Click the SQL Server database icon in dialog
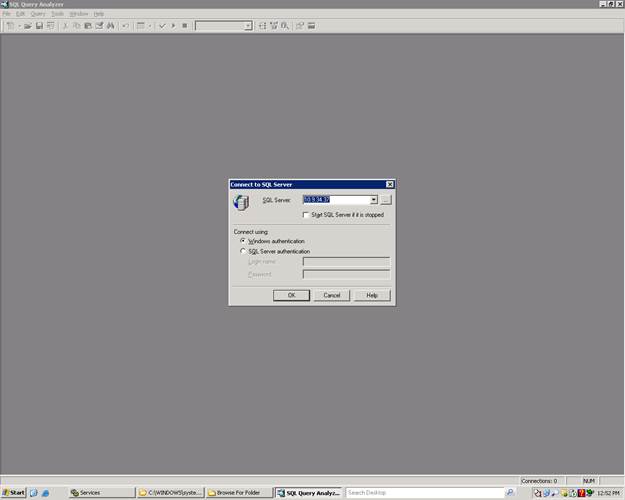This screenshot has width=625, height=500. (x=241, y=202)
